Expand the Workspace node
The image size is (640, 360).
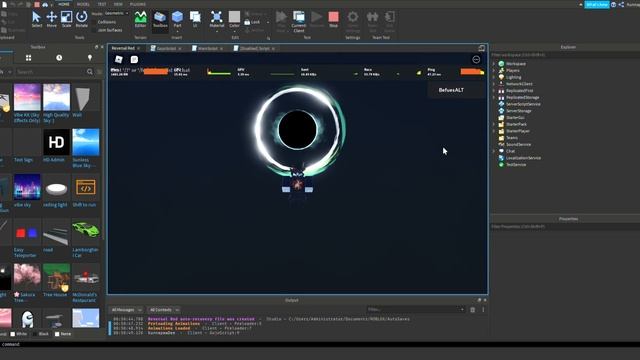[494, 64]
